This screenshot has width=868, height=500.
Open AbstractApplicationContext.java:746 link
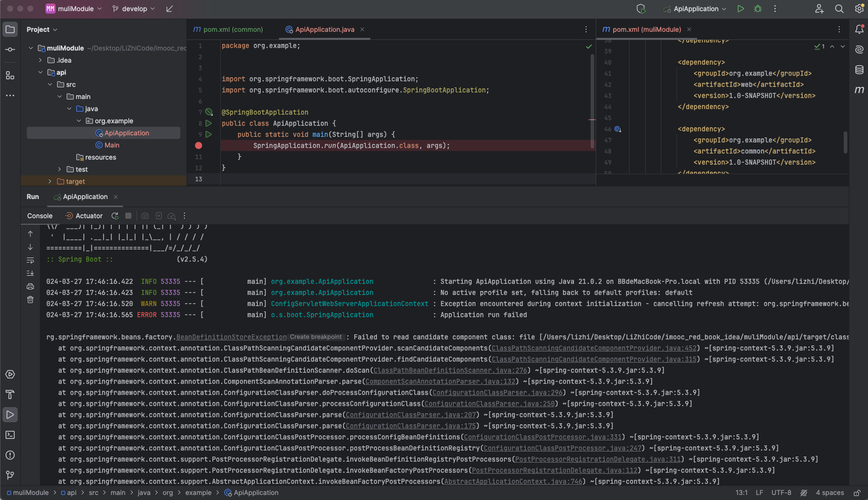coord(513,481)
